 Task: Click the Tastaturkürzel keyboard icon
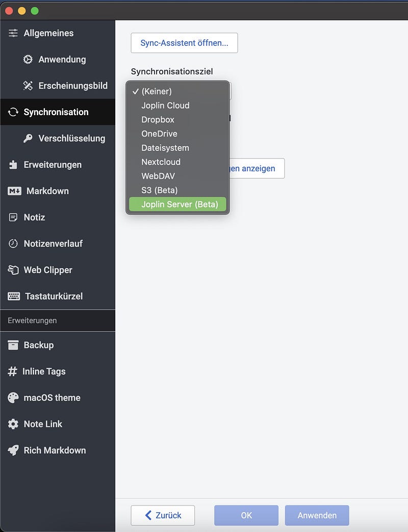pyautogui.click(x=14, y=296)
